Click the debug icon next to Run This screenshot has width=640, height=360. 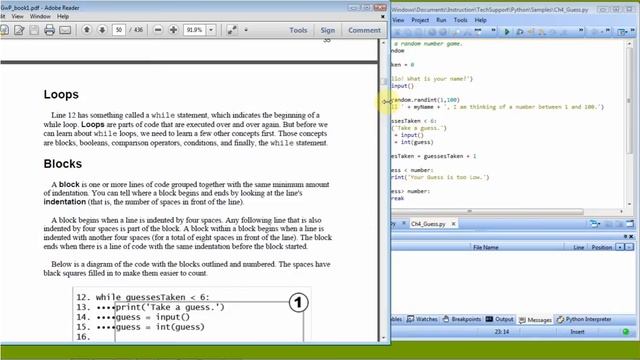[520, 31]
